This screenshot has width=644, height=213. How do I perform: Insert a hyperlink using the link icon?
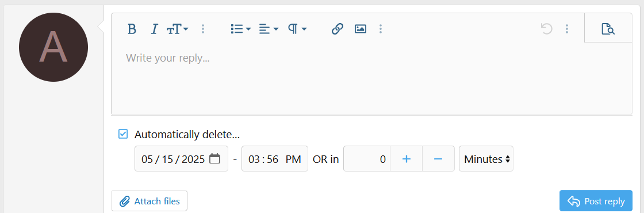(337, 29)
